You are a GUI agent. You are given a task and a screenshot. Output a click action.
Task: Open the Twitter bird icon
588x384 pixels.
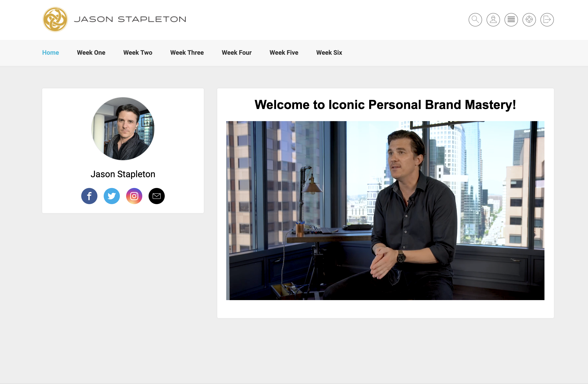click(112, 196)
